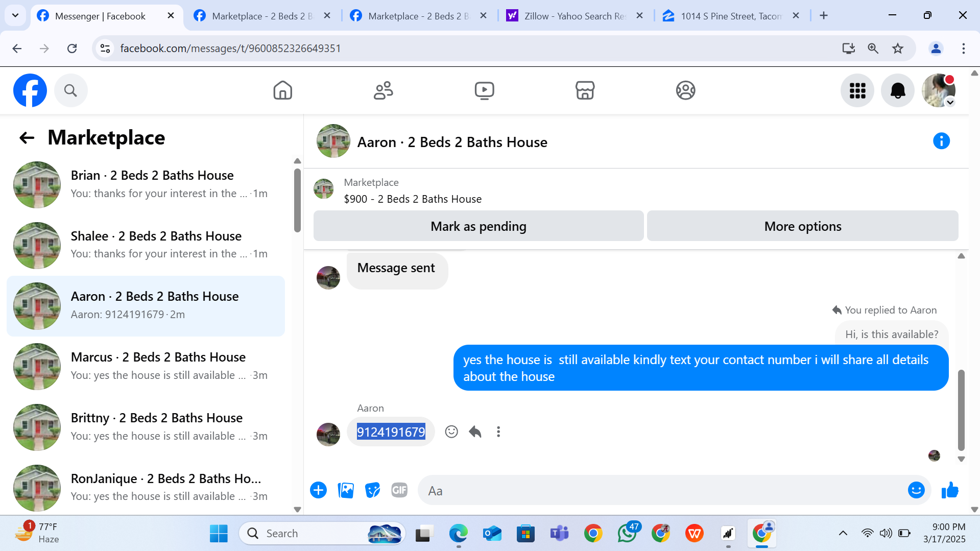Open Brittny's 2 Beds 2 Baths conversation
Viewport: 980px width, 551px height.
pos(146,427)
